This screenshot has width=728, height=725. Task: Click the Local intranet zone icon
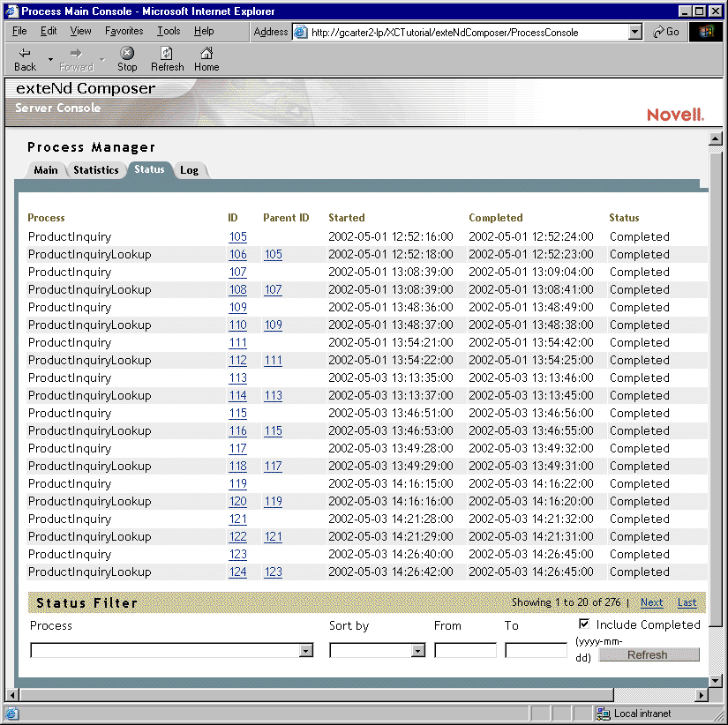tap(603, 714)
